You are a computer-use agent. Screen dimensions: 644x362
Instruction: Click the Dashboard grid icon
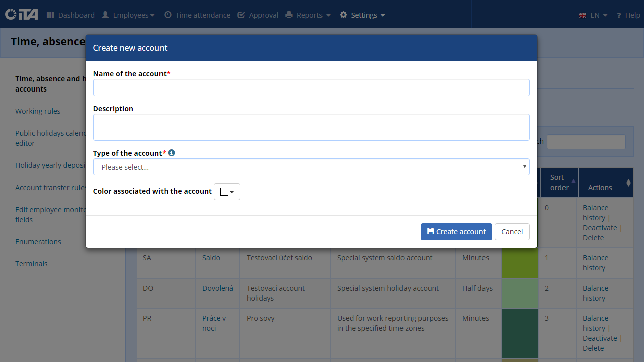point(50,15)
